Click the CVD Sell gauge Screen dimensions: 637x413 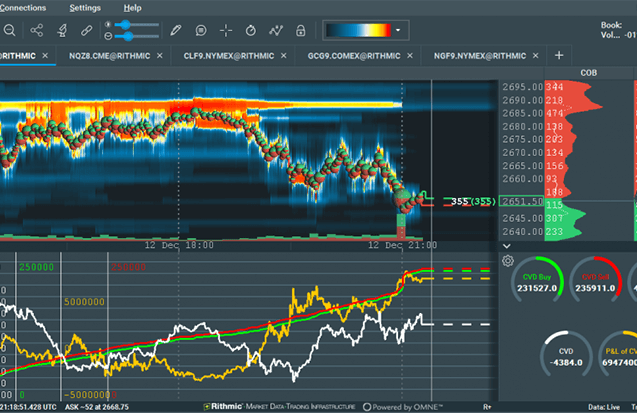[596, 280]
